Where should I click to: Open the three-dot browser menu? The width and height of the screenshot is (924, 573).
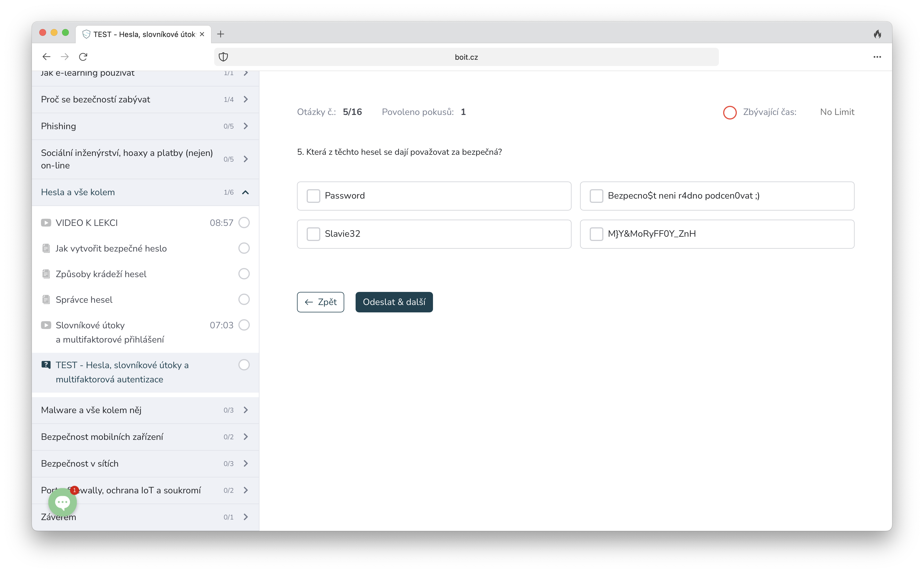pyautogui.click(x=877, y=57)
